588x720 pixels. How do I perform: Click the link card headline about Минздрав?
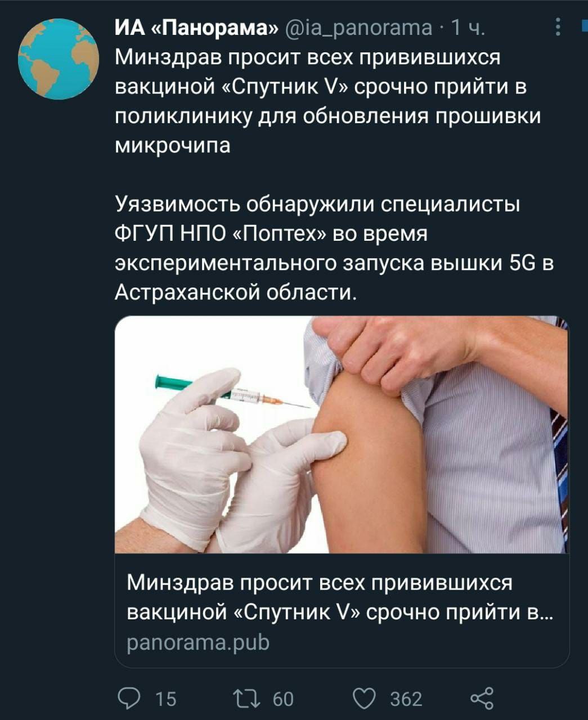340,597
